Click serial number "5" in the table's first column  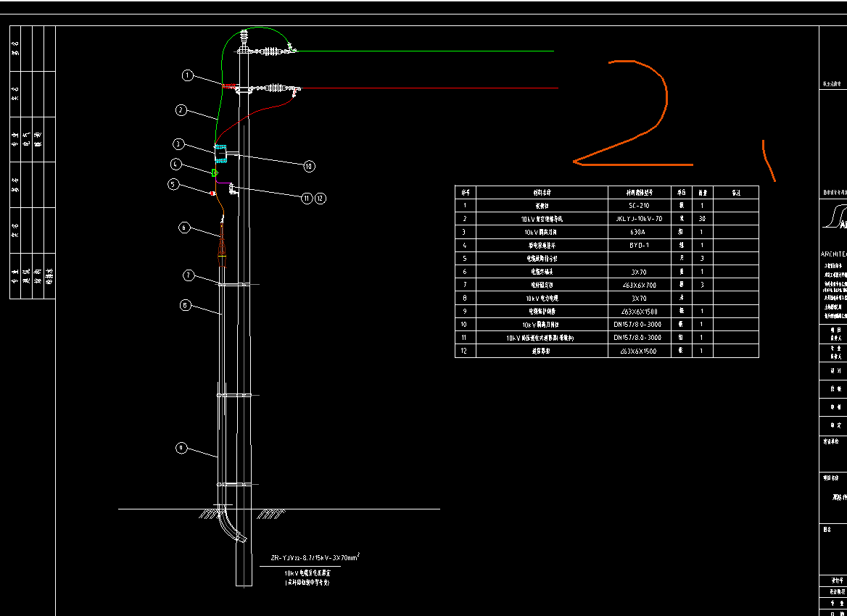[465, 259]
